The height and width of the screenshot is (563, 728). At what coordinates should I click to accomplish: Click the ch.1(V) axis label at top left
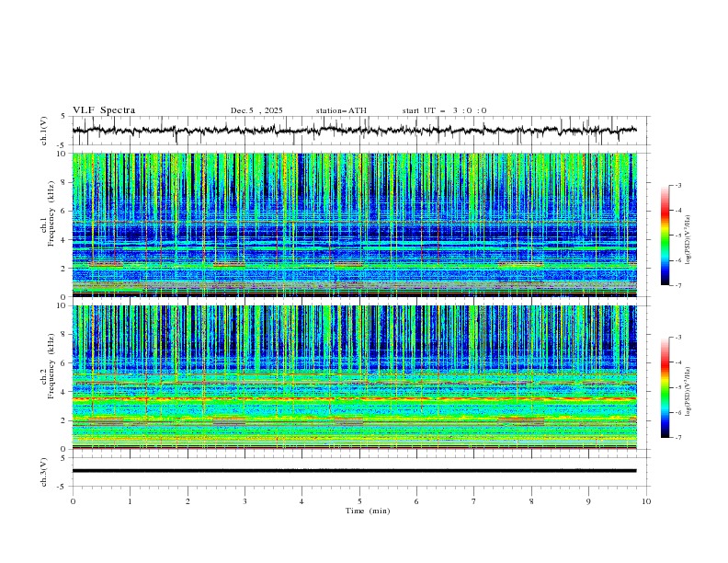(x=46, y=131)
